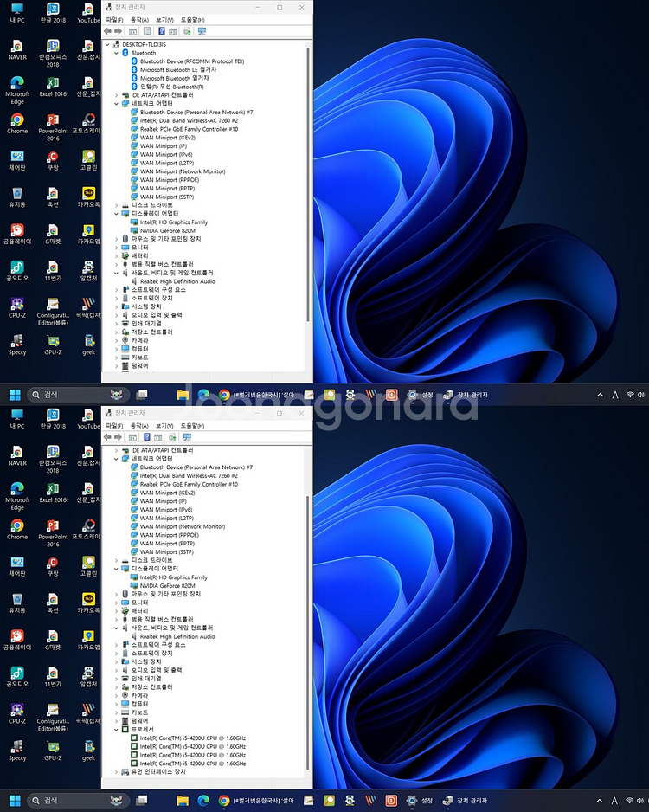649x812 pixels.
Task: Collapse the DESKTOP-TLDI3IS root node
Action: pyautogui.click(x=107, y=44)
